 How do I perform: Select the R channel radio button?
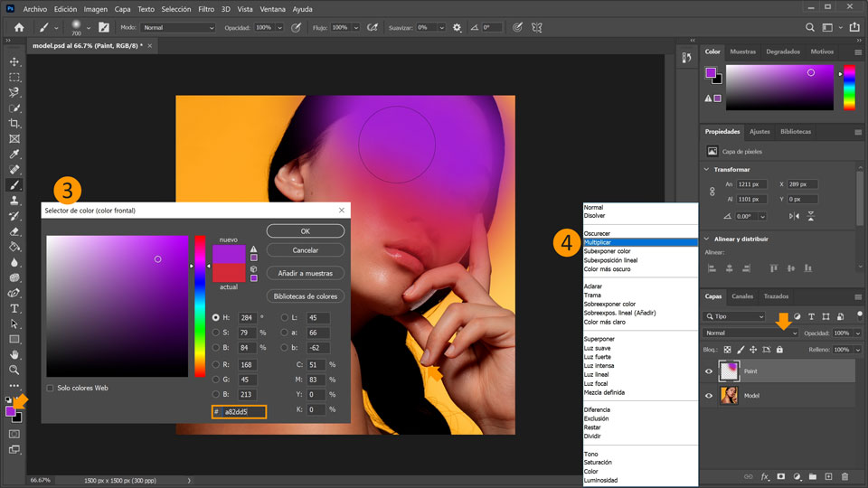[x=216, y=365]
